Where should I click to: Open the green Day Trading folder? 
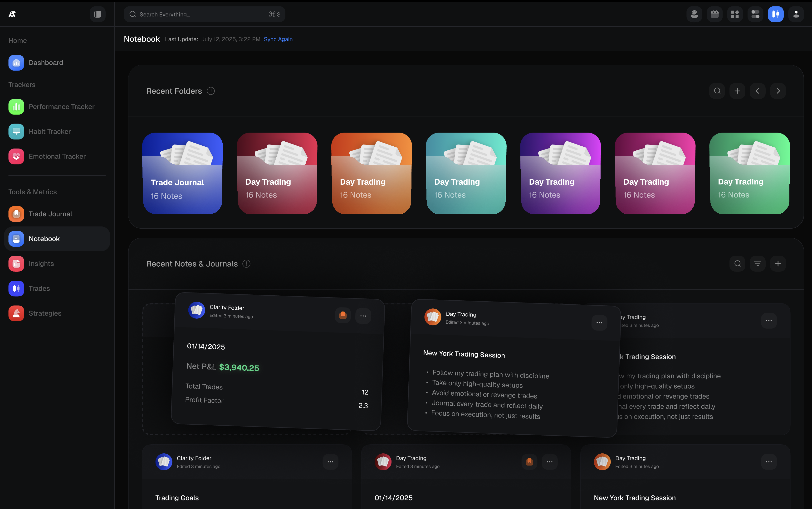click(x=749, y=173)
